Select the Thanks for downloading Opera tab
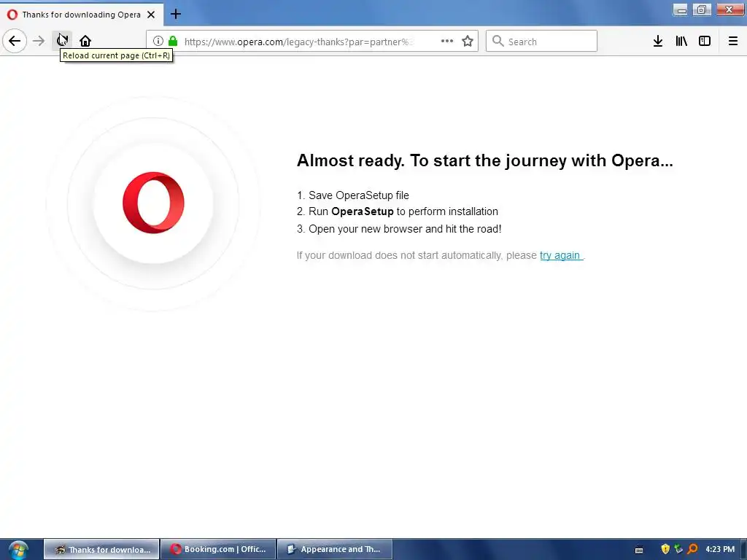Viewport: 747px width, 560px height. (82, 15)
